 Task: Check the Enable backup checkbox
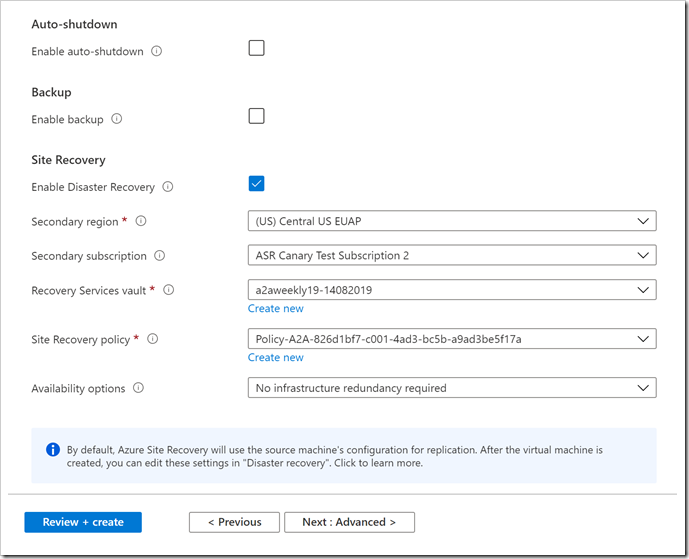[x=257, y=116]
